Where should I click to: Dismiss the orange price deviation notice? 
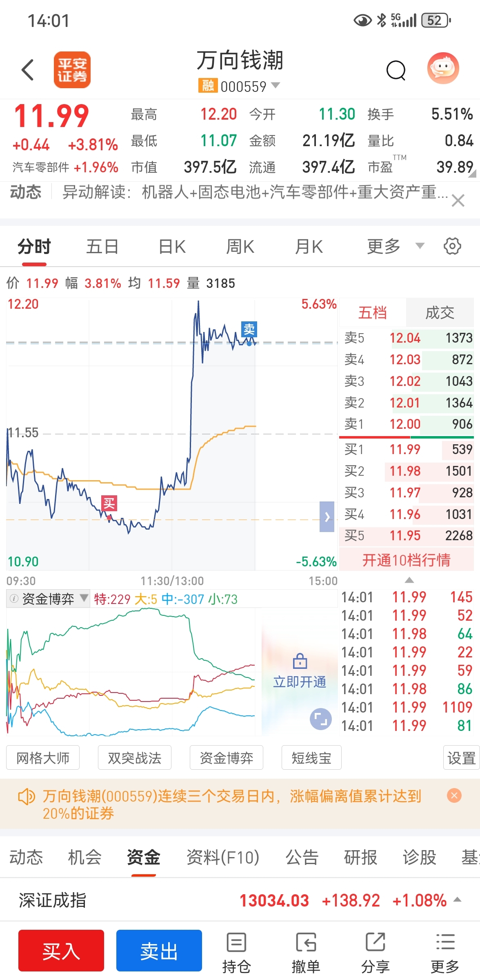(x=454, y=795)
